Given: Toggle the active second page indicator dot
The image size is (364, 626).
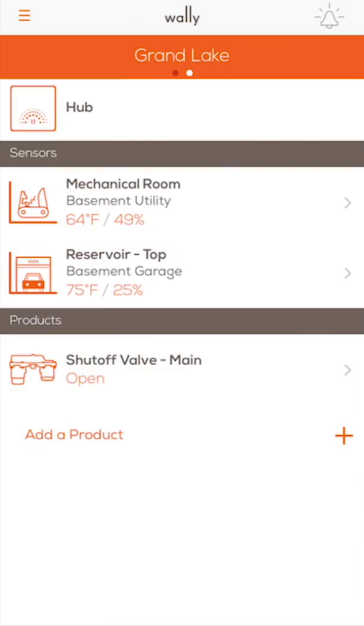Looking at the screenshot, I should [189, 73].
